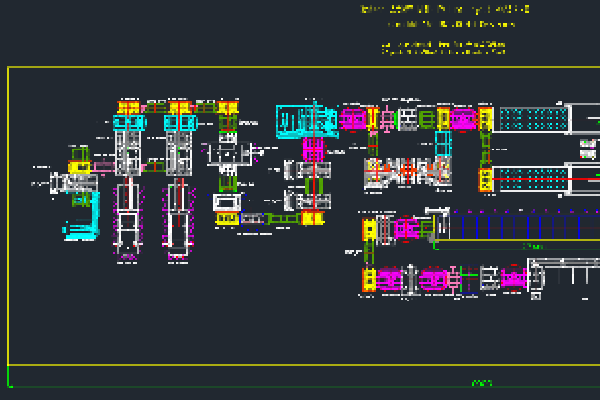Click the green dimension text below blue conveyor
Screen dimensions: 600x400
(x=532, y=246)
